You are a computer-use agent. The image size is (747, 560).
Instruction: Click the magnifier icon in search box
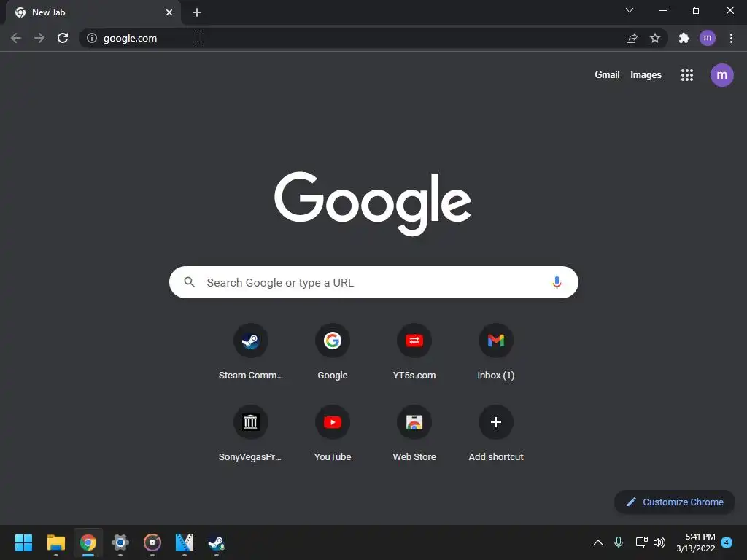(x=190, y=282)
